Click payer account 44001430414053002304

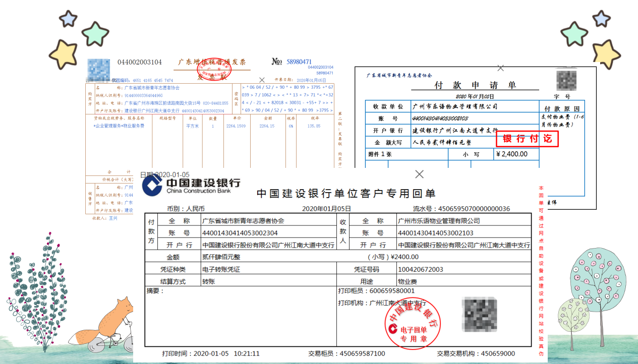pos(240,233)
